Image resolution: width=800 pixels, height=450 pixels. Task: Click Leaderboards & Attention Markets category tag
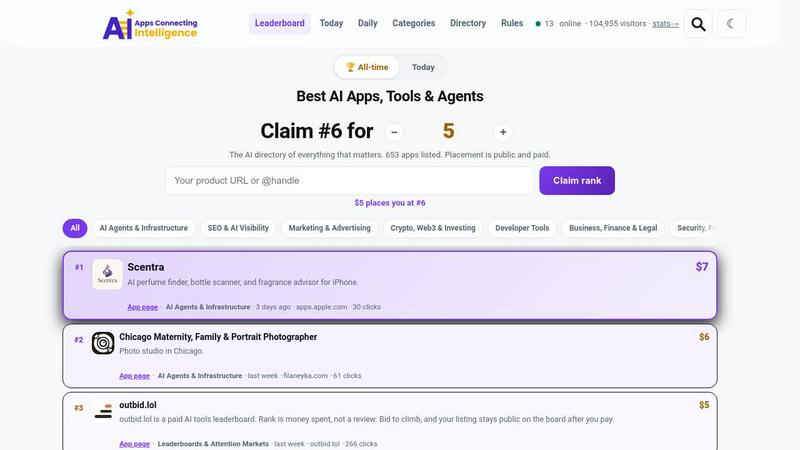pyautogui.click(x=213, y=444)
